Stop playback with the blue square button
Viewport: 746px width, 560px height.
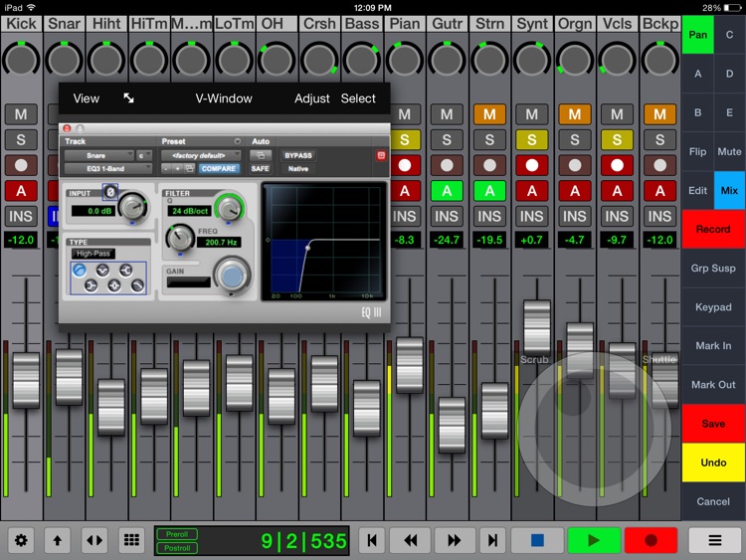(x=537, y=540)
